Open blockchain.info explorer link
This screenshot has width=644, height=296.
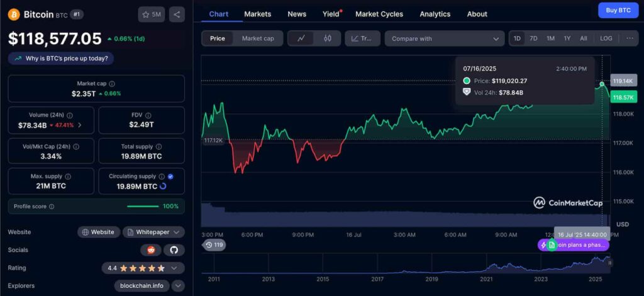coord(142,285)
